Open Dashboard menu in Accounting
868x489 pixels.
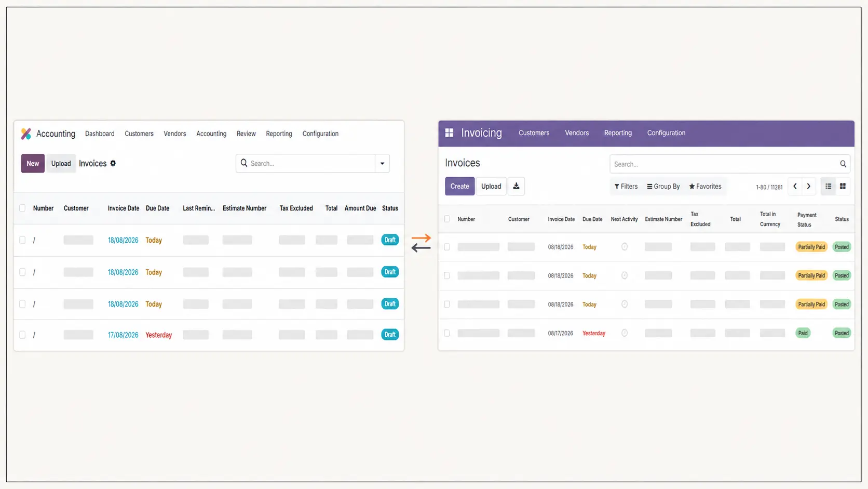100,134
